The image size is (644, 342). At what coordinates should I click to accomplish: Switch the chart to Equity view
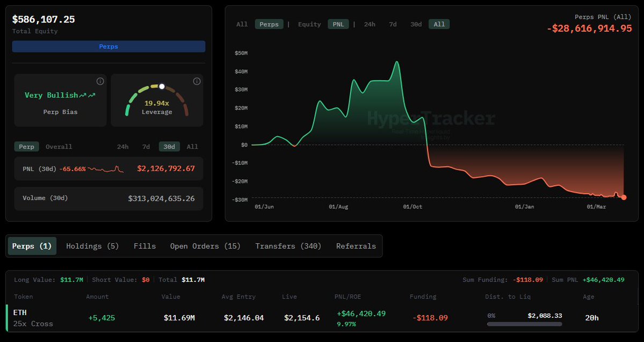click(x=309, y=24)
